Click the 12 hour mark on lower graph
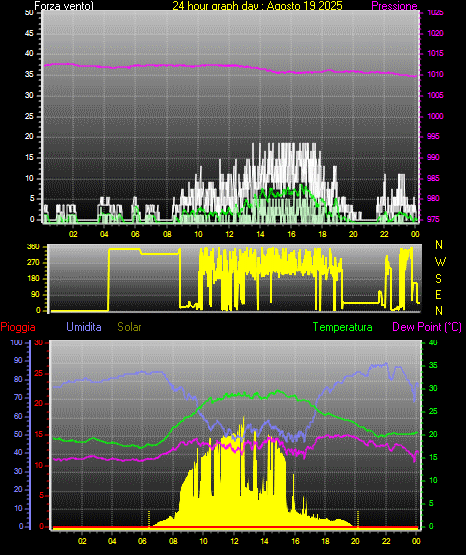Image resolution: width=466 pixels, height=555 pixels. [235, 541]
